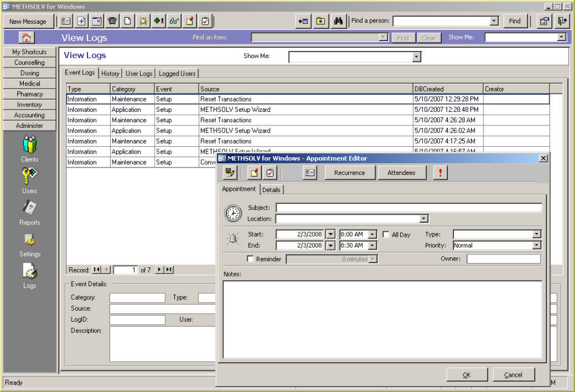Select the 5/10/2007 12:28:48 PM log row
The width and height of the screenshot is (575, 392).
pos(308,109)
